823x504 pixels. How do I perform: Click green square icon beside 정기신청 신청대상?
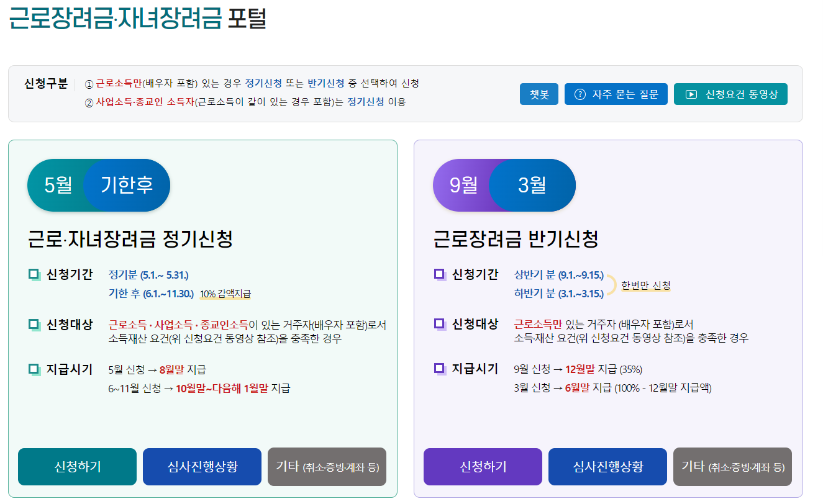(34, 325)
